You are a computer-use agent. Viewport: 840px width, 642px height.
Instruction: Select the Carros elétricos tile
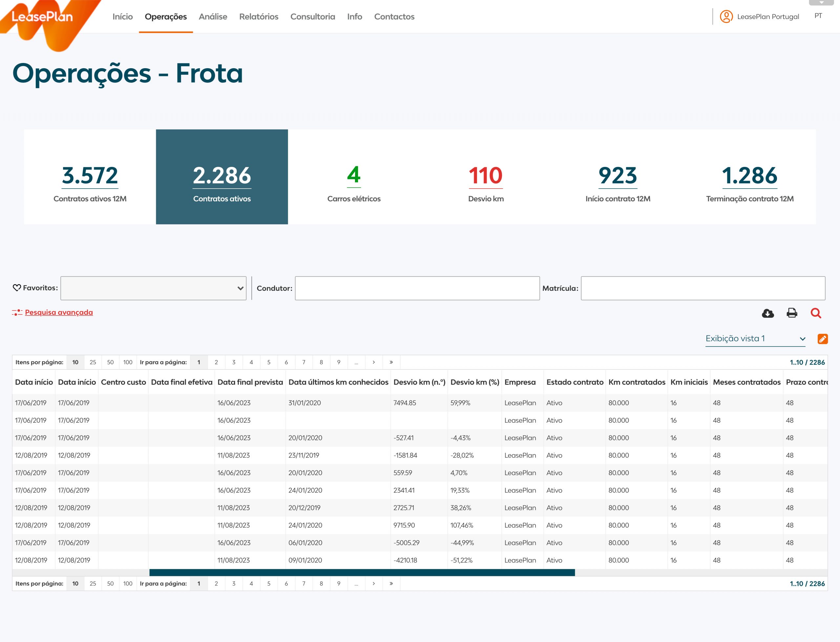tap(354, 177)
